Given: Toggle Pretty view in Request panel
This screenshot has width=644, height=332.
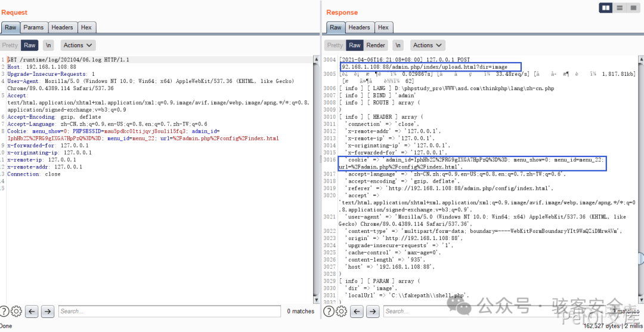Looking at the screenshot, I should coord(10,45).
